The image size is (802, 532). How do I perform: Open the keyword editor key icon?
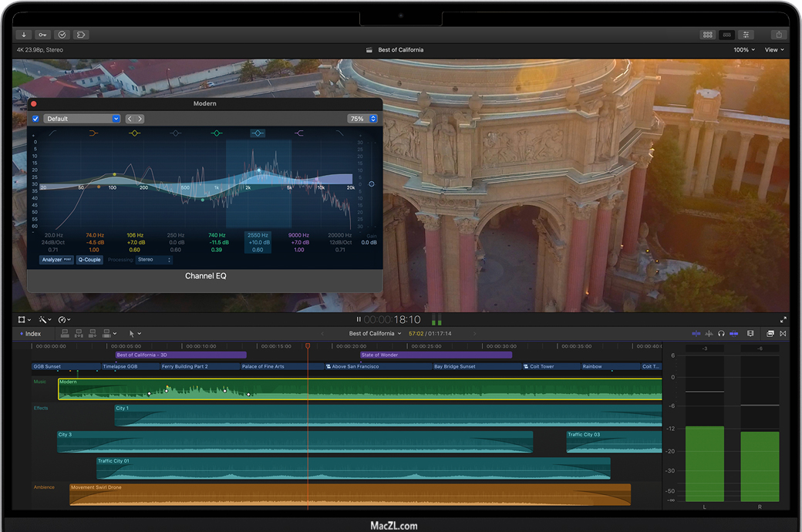pos(42,35)
